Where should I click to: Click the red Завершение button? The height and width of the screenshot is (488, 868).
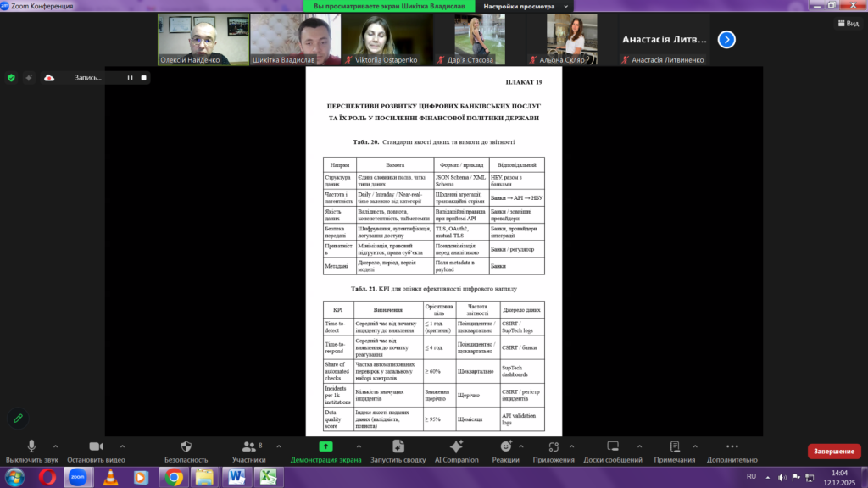click(x=833, y=452)
